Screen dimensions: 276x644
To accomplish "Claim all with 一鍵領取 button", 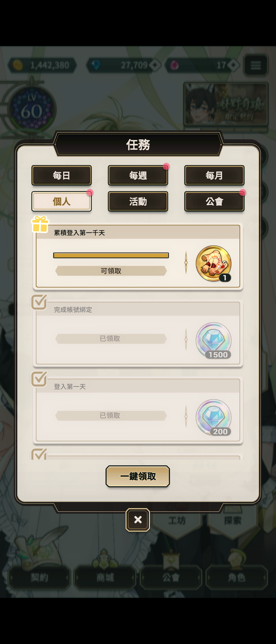I will tap(138, 476).
